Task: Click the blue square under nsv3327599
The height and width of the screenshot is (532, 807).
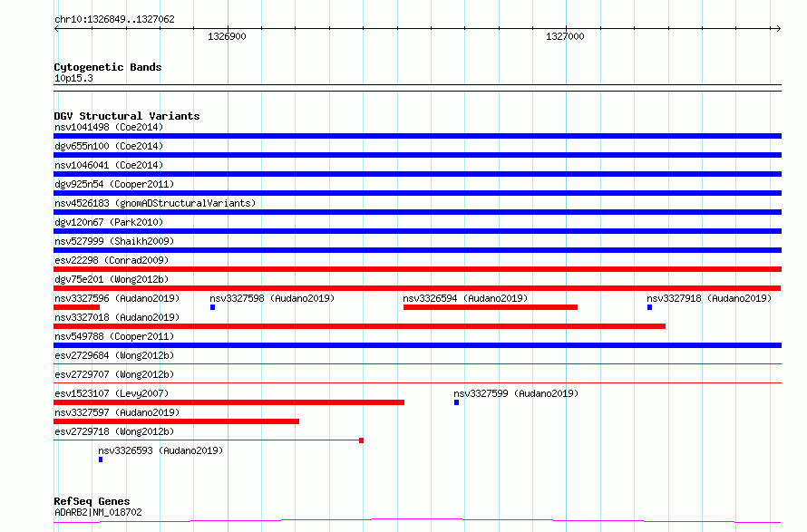Action: tap(456, 402)
